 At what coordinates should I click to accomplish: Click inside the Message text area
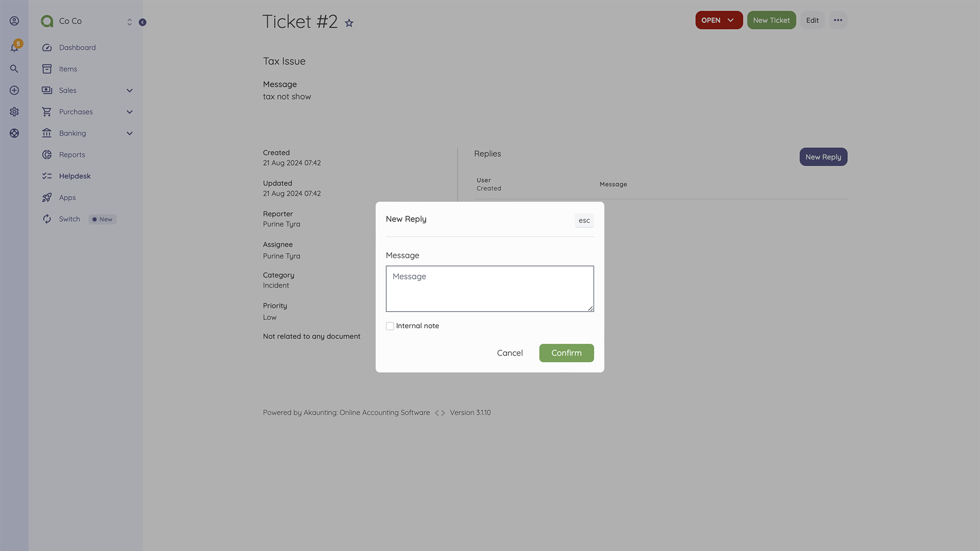coord(489,288)
